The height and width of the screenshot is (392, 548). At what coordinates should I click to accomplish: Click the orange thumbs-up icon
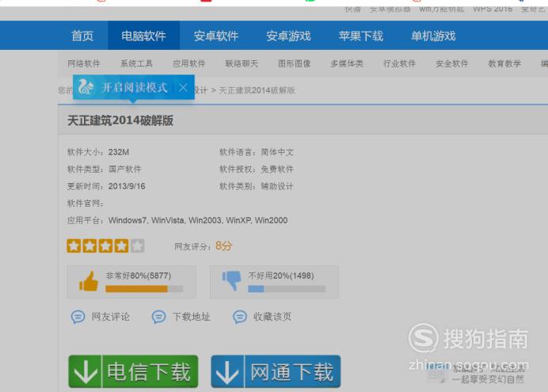(89, 281)
